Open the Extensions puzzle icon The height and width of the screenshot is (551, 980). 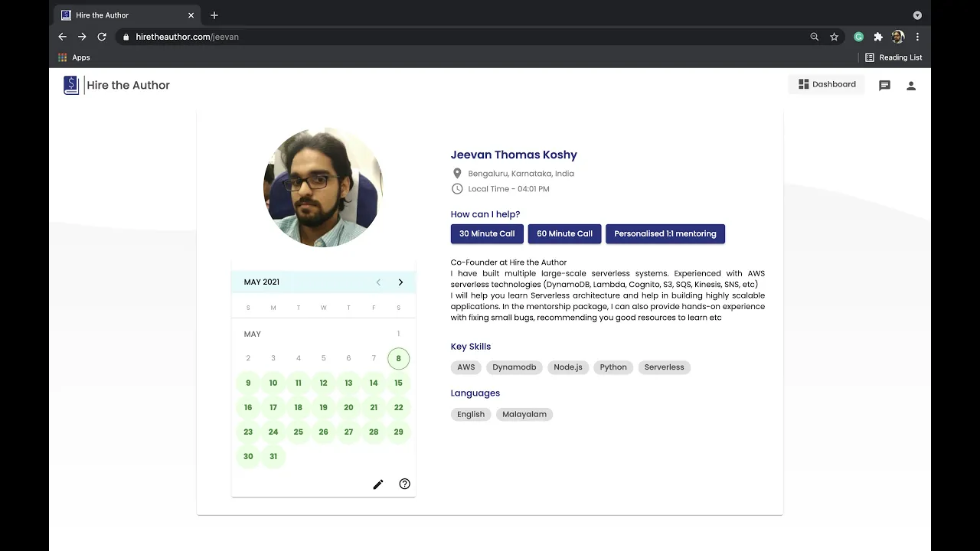(878, 37)
